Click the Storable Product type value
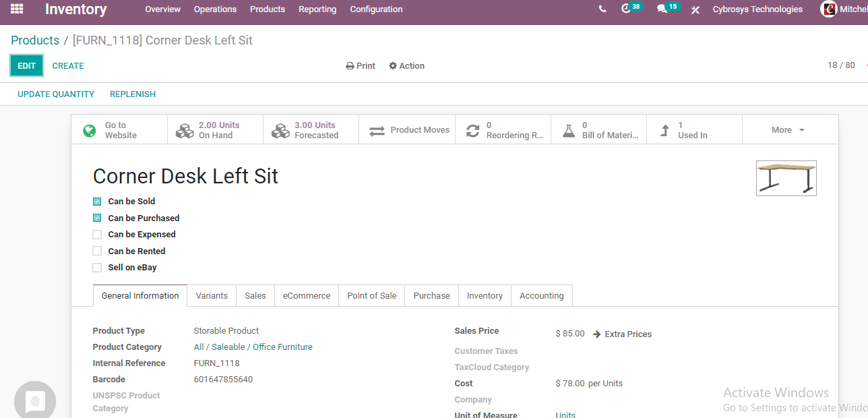Image resolution: width=868 pixels, height=418 pixels. tap(226, 331)
